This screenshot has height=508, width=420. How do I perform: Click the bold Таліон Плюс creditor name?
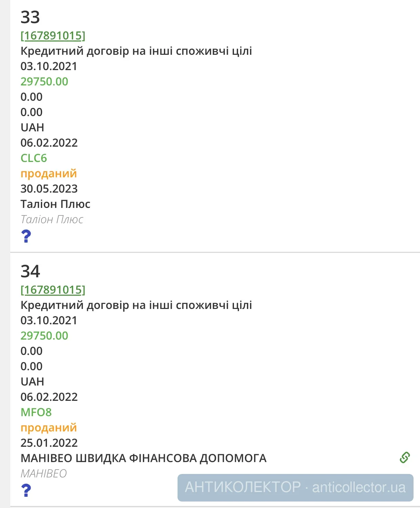click(x=55, y=204)
